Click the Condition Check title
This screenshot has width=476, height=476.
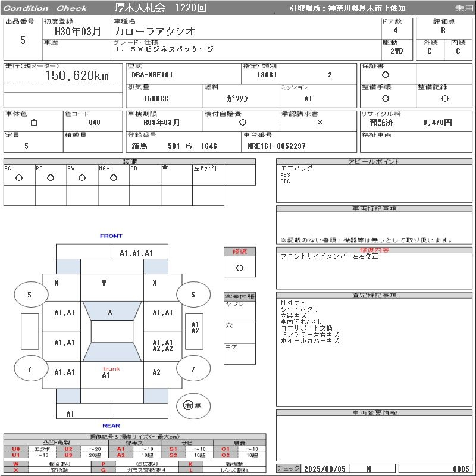click(x=45, y=8)
